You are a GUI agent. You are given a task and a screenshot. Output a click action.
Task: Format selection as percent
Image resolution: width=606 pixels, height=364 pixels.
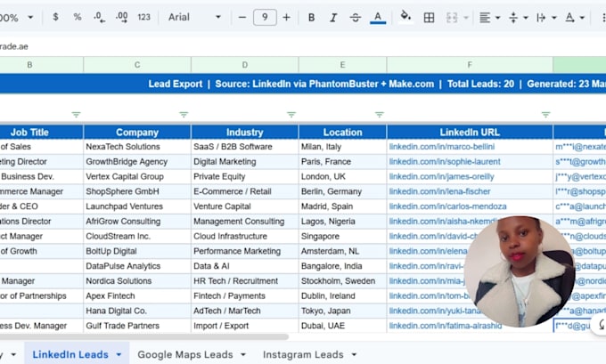[x=78, y=17]
